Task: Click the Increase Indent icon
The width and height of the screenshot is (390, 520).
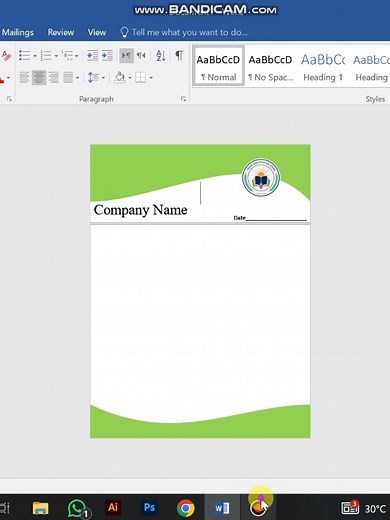Action: click(x=107, y=55)
